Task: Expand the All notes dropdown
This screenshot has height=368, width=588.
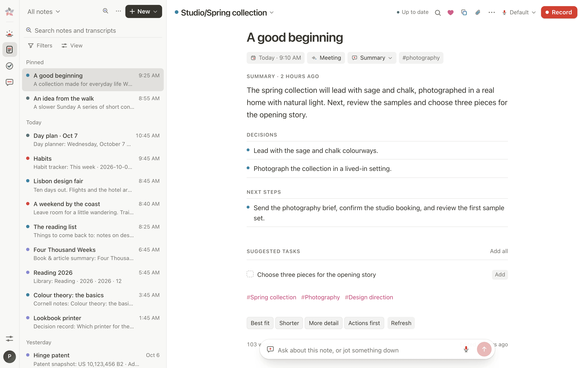Action: 44,12
